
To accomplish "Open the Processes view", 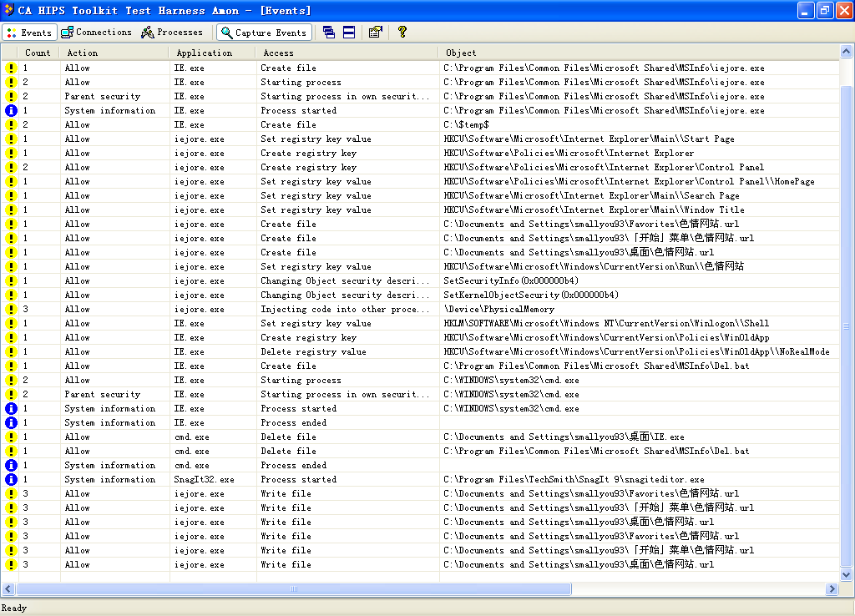I will tap(172, 33).
